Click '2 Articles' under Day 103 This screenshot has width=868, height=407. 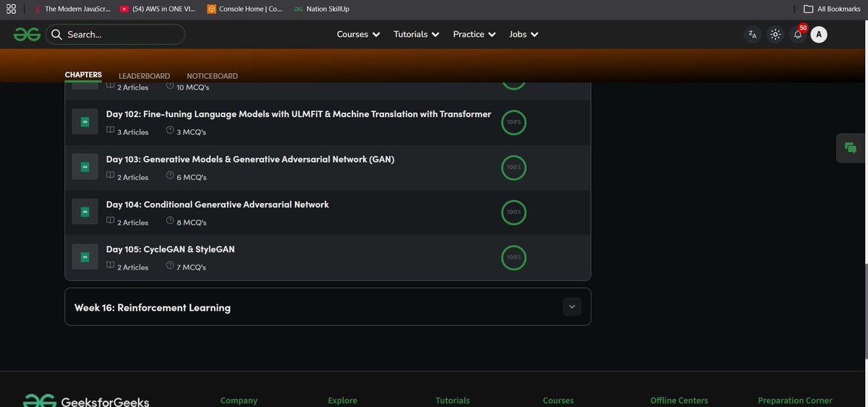132,177
